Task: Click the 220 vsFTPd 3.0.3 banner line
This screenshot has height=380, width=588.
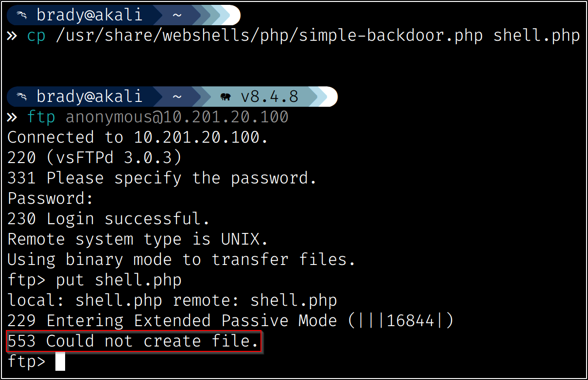Action: tap(94, 158)
